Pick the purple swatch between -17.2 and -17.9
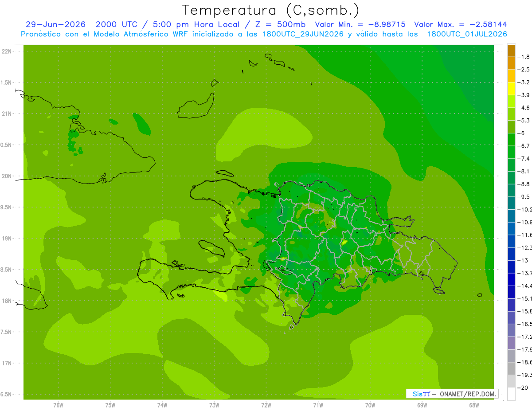Image resolution: width=532 pixels, height=411 pixels. (511, 343)
